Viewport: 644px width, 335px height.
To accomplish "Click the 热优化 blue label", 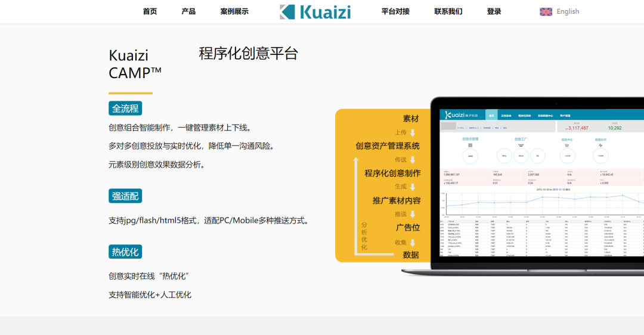I will 125,252.
